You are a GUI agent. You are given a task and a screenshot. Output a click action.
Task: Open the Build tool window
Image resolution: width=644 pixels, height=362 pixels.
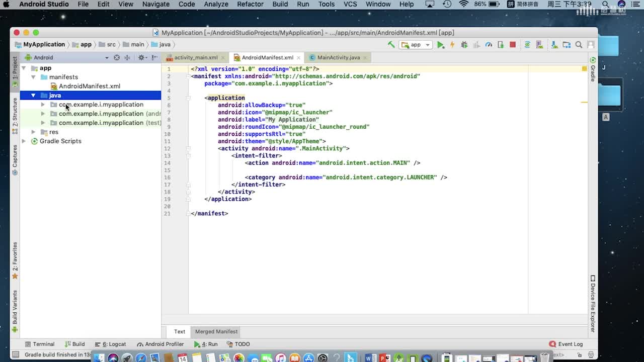point(74,344)
